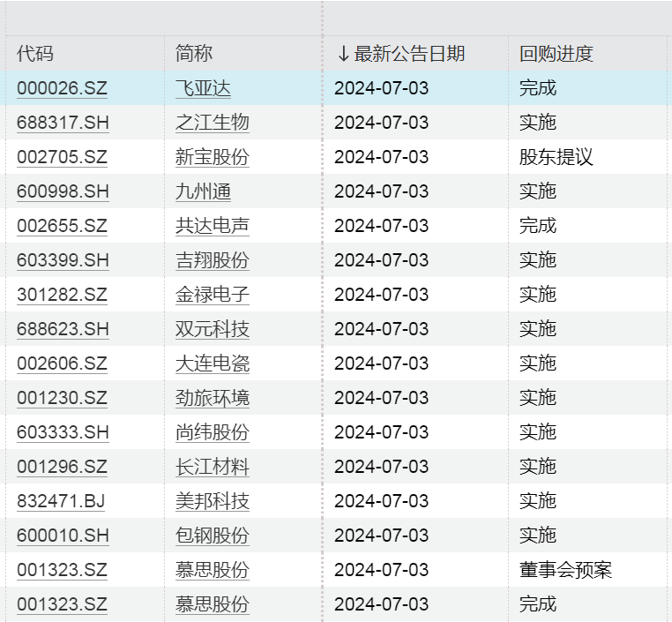The image size is (672, 622).
Task: Open the 九州通 company link
Action: [203, 191]
